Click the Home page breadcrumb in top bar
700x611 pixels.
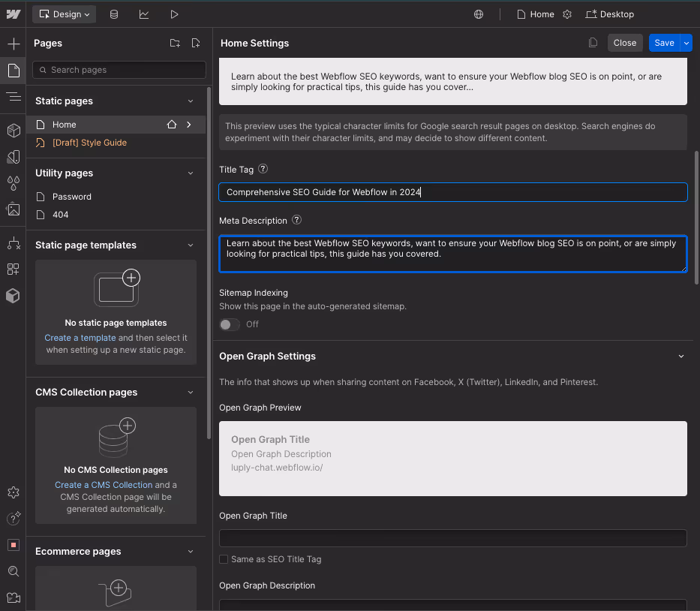[x=536, y=14]
